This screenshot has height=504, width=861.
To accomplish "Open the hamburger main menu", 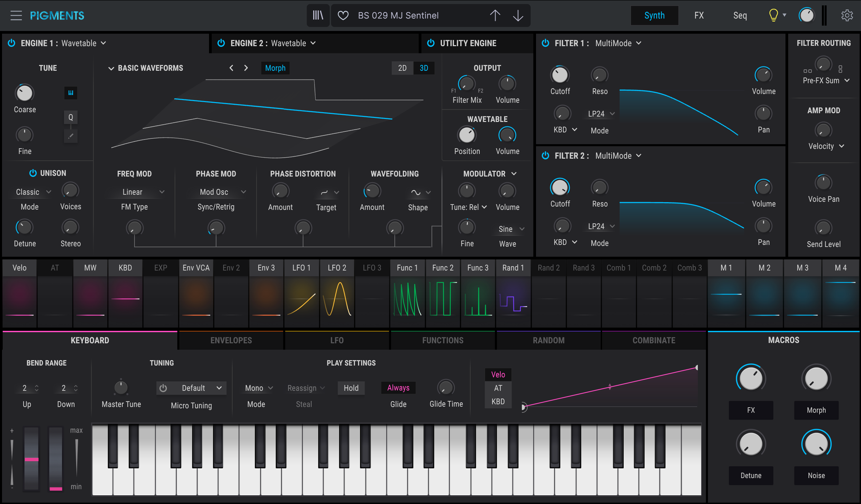I will coord(16,15).
